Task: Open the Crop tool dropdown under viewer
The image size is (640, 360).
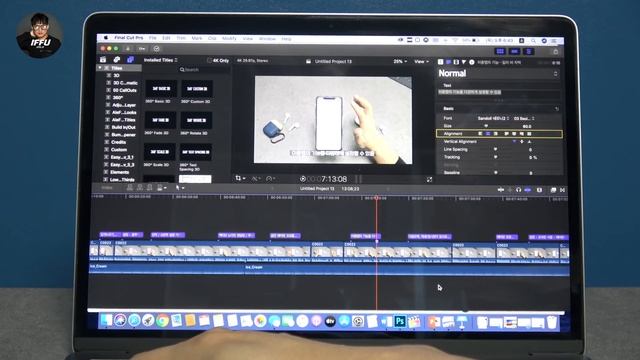Action: pos(240,178)
